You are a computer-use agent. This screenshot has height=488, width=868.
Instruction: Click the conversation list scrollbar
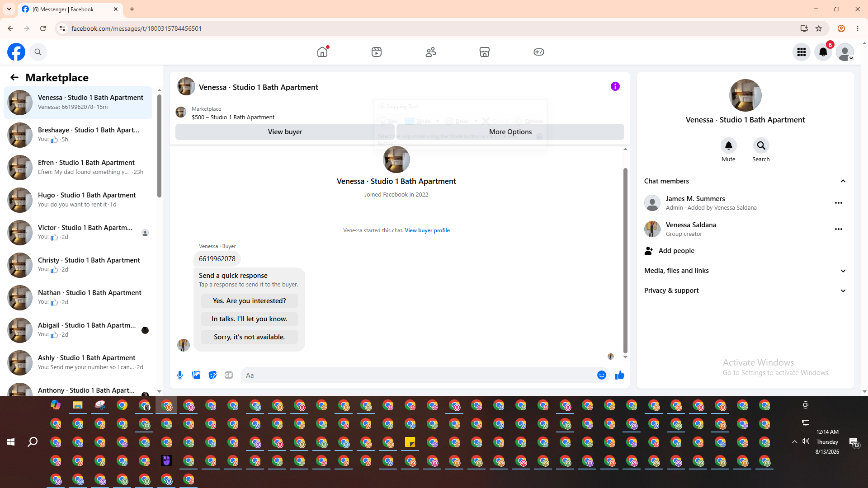(x=159, y=146)
